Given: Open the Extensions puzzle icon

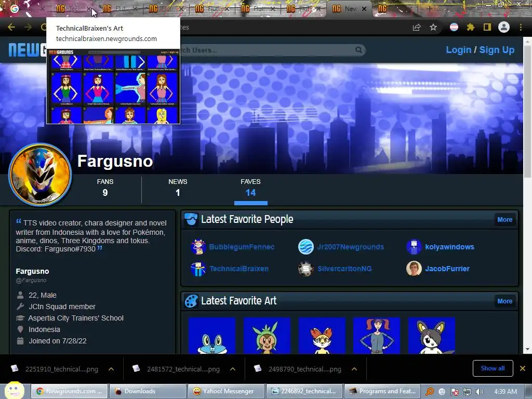Looking at the screenshot, I should (x=470, y=27).
